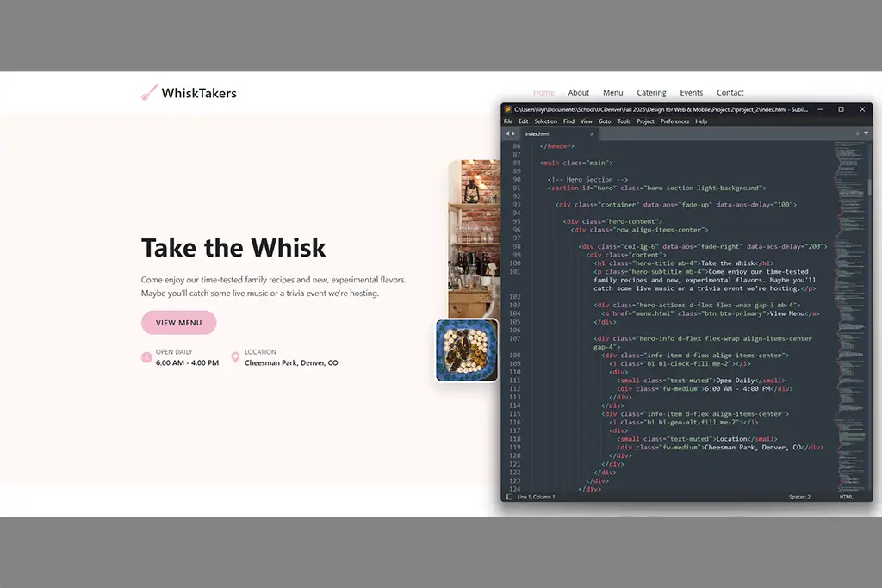Open the tab list dropdown arrow
The image size is (882, 588).
866,133
